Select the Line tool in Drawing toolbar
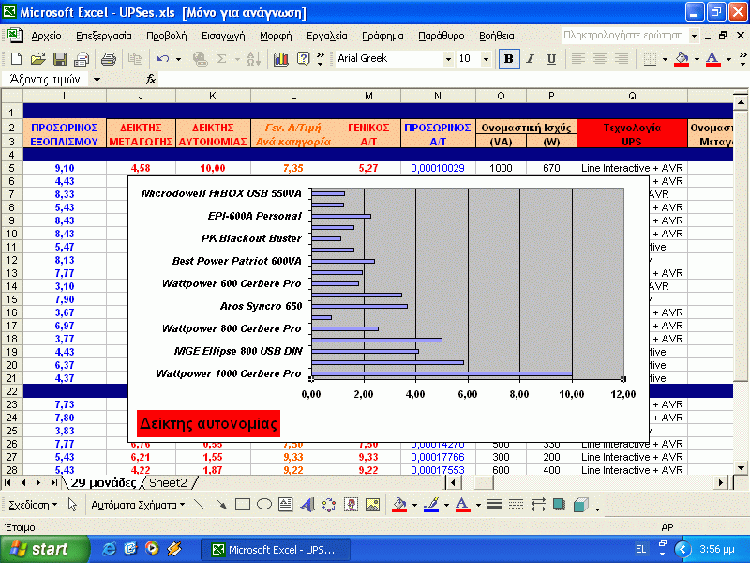The height and width of the screenshot is (563, 750). click(199, 505)
